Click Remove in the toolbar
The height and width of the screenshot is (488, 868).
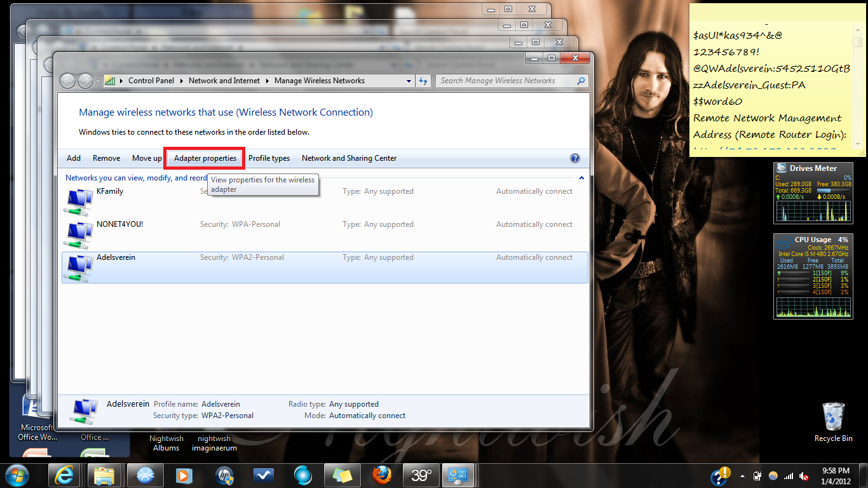(106, 158)
